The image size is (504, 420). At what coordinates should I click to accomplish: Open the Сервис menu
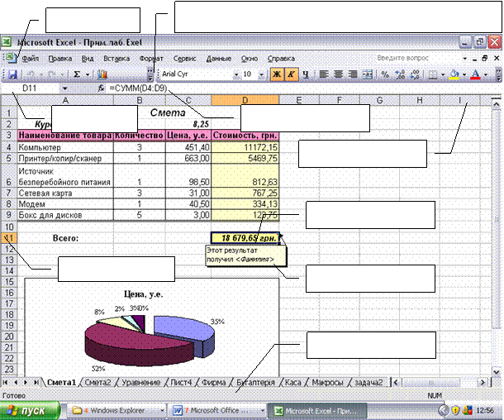point(184,59)
